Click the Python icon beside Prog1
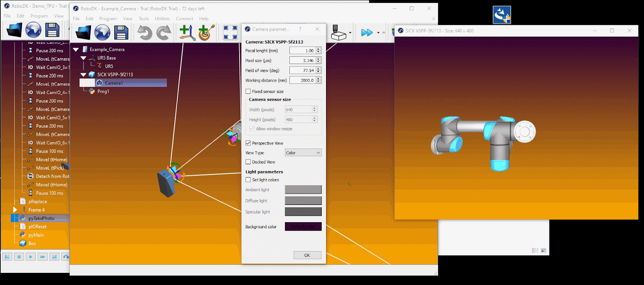The width and height of the screenshot is (644, 285). coord(92,91)
